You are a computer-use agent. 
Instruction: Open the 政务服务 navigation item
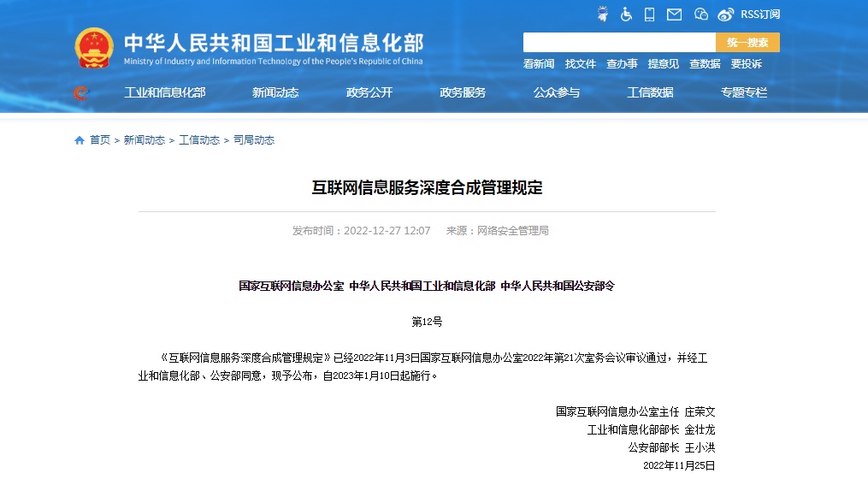click(x=463, y=92)
